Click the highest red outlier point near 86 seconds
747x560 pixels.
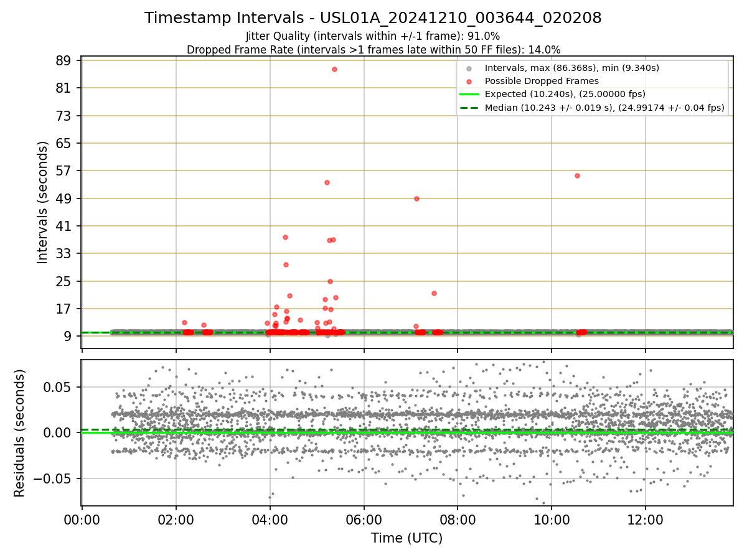click(334, 69)
